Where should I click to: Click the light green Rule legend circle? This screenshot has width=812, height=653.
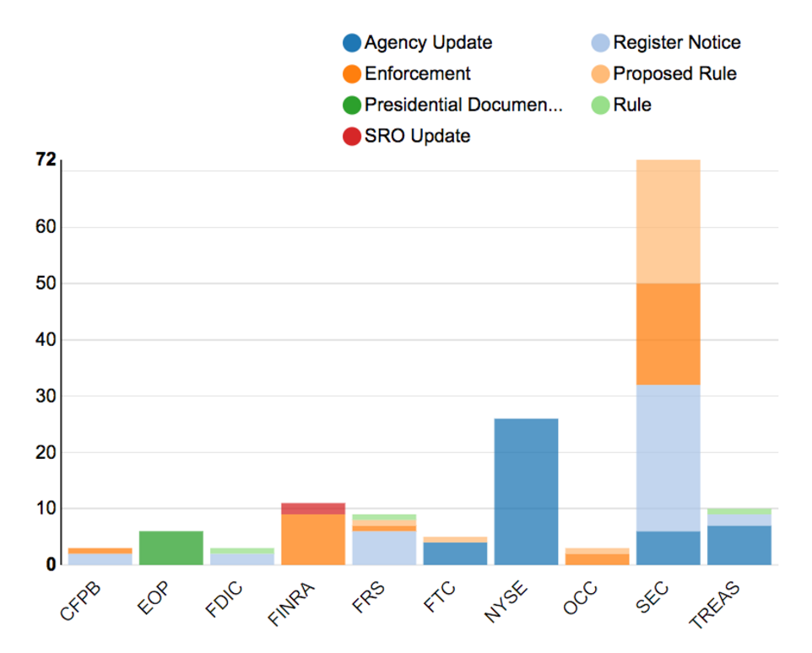click(x=600, y=105)
